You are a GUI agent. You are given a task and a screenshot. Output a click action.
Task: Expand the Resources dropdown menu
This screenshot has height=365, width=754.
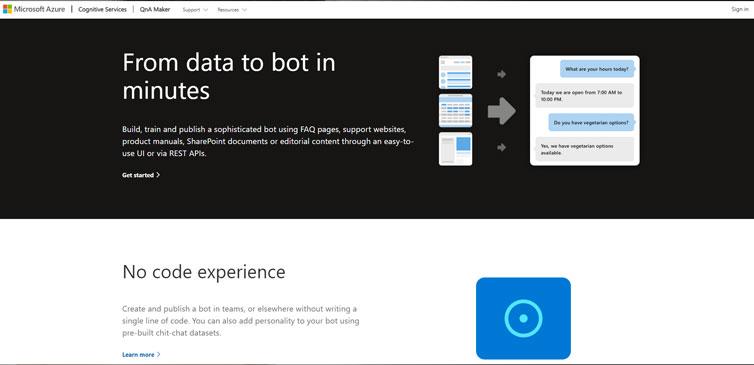click(232, 10)
